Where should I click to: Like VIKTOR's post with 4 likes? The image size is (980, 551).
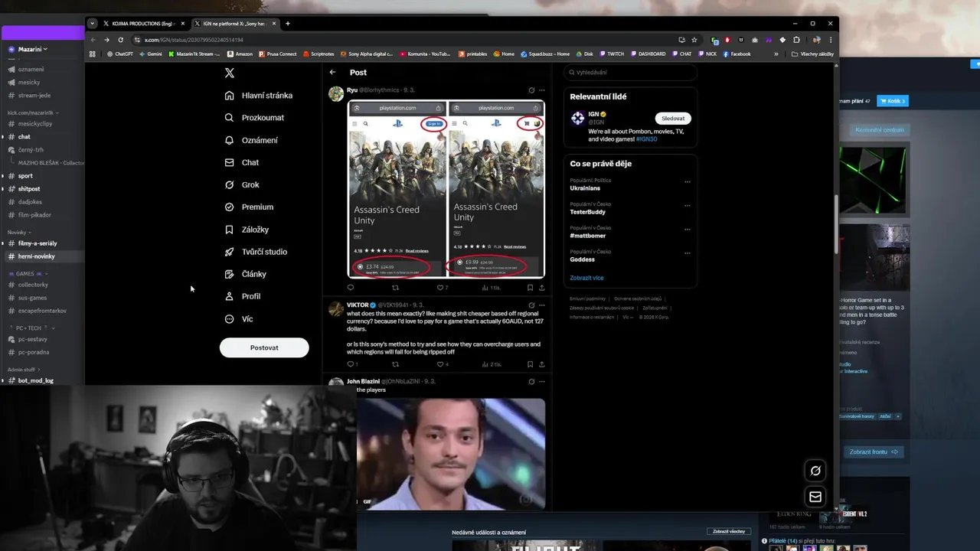(442, 364)
